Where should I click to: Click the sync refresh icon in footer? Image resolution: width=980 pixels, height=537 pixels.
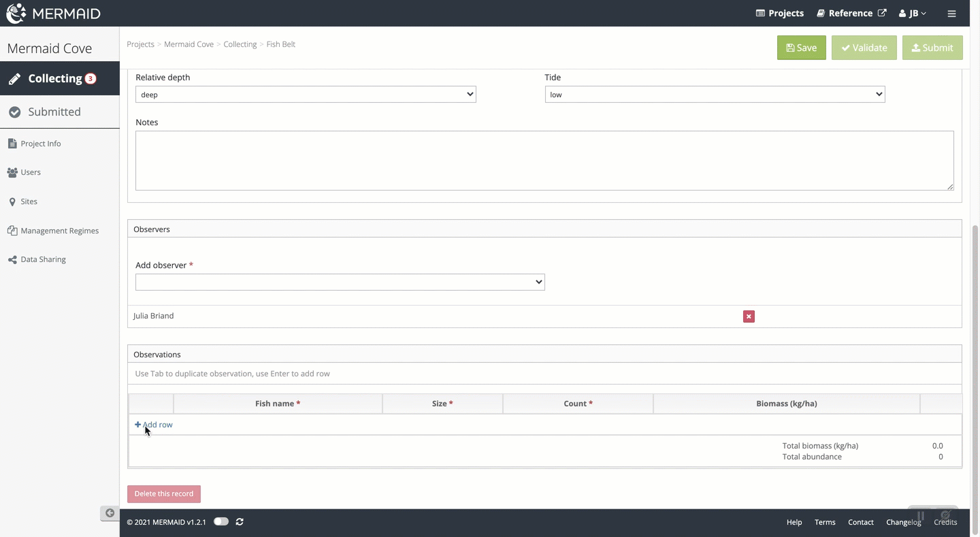click(240, 522)
